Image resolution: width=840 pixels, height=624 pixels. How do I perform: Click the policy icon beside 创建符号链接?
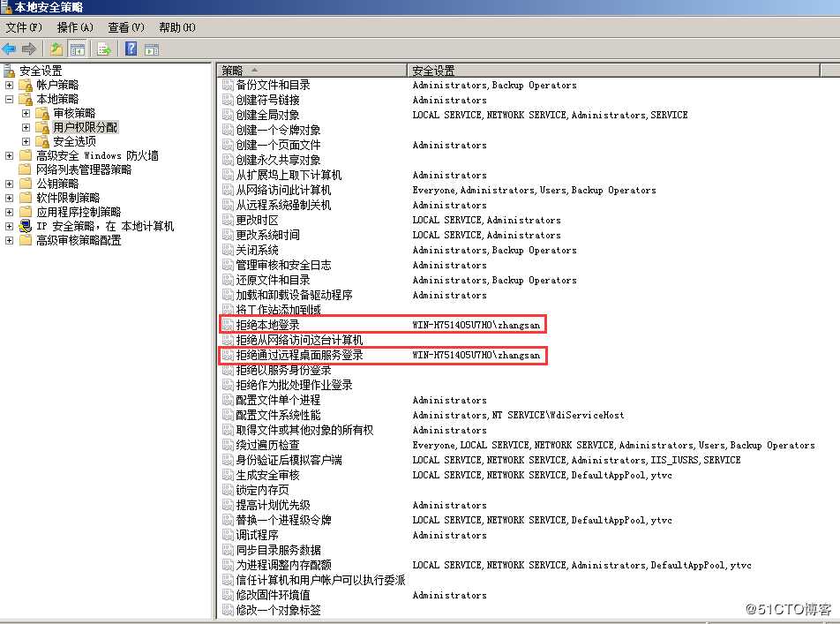(x=228, y=100)
